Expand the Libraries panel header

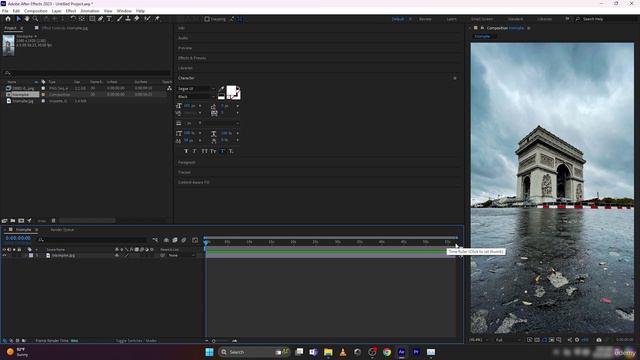(x=185, y=68)
